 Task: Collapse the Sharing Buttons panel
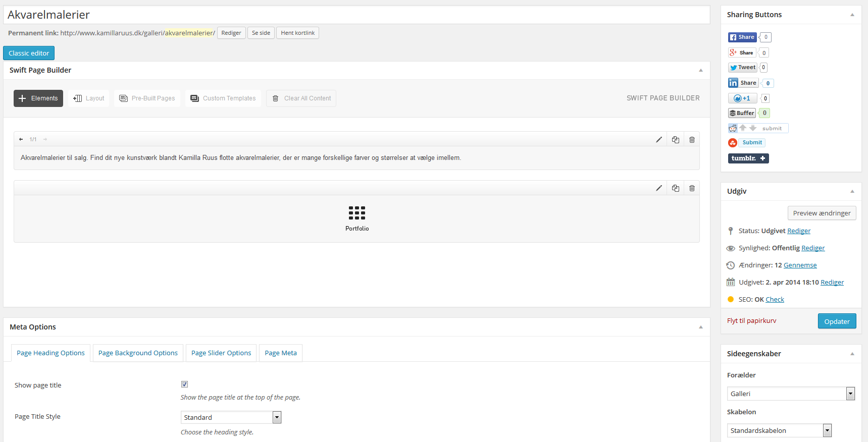click(852, 15)
